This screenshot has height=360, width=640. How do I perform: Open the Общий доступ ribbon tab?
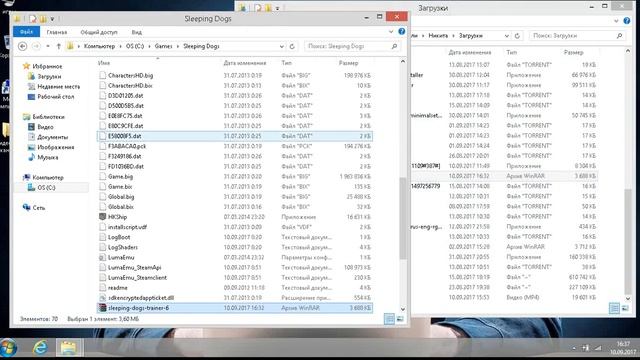[99, 32]
